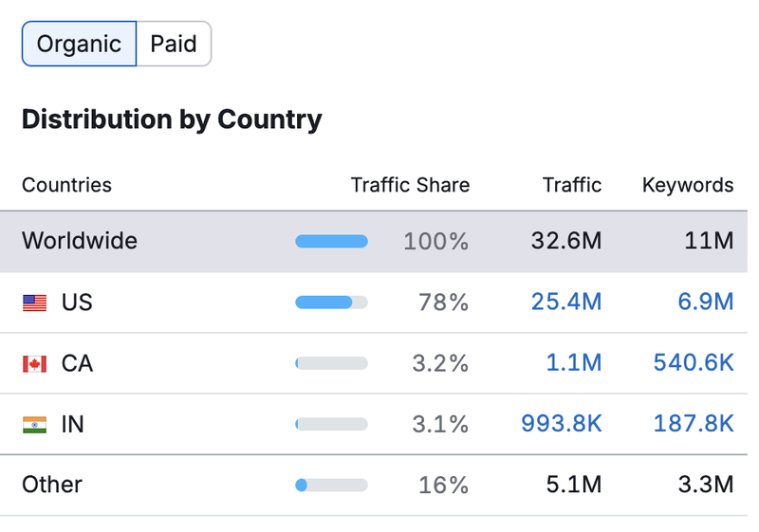Image resolution: width=759 pixels, height=532 pixels.
Task: Click the Worldwide traffic share bar
Action: tap(331, 242)
